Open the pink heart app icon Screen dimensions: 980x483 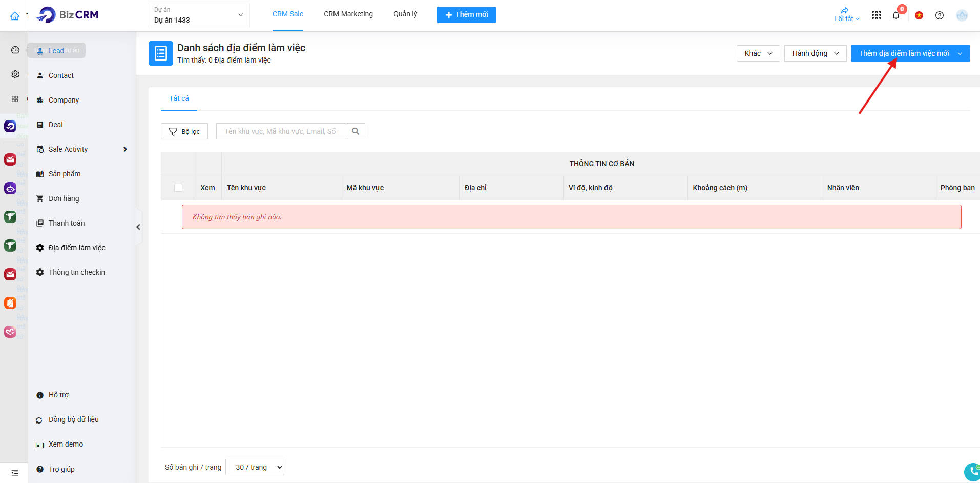tap(10, 332)
